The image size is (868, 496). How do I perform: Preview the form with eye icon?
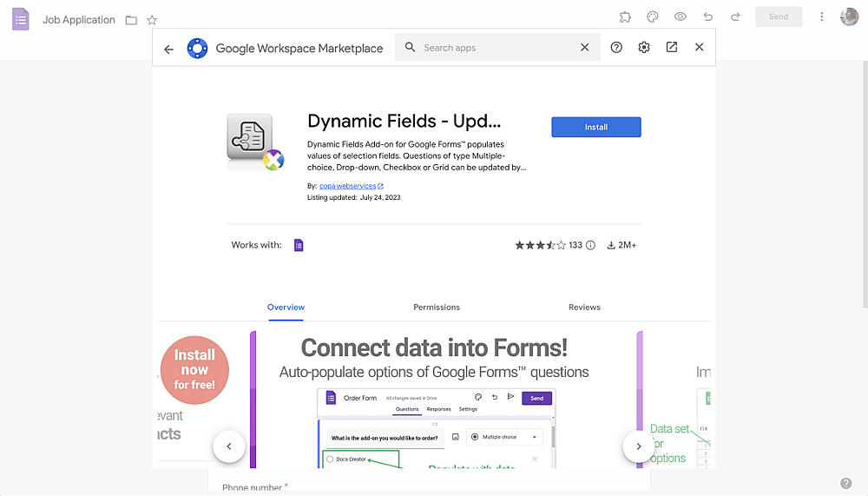tap(681, 17)
